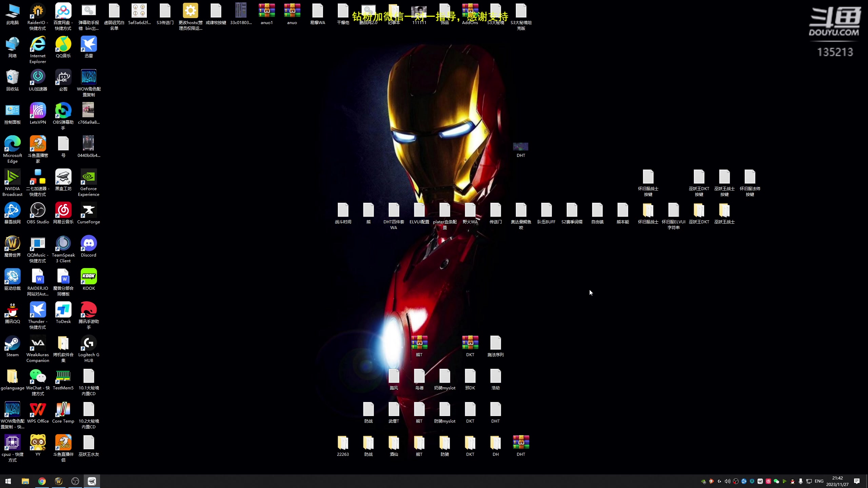Select the 此电脑 desktop icon

[13, 14]
